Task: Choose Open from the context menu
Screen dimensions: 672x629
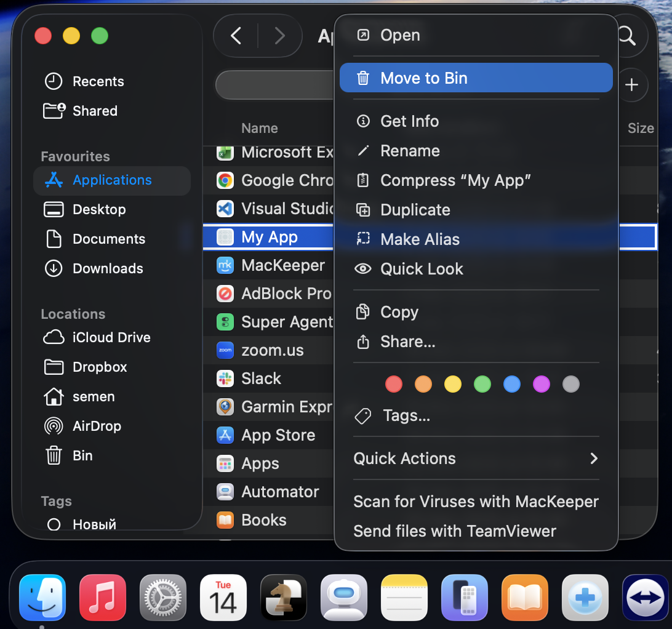Action: (476, 35)
